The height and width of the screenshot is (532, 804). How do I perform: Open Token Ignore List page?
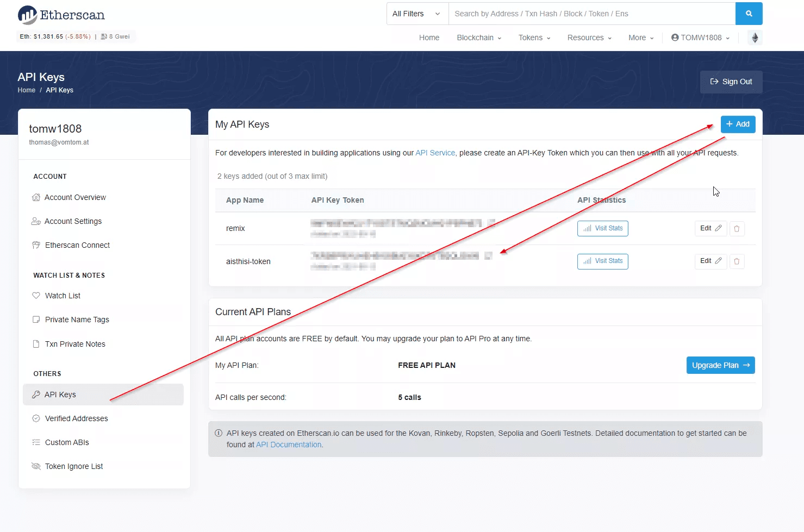point(74,466)
